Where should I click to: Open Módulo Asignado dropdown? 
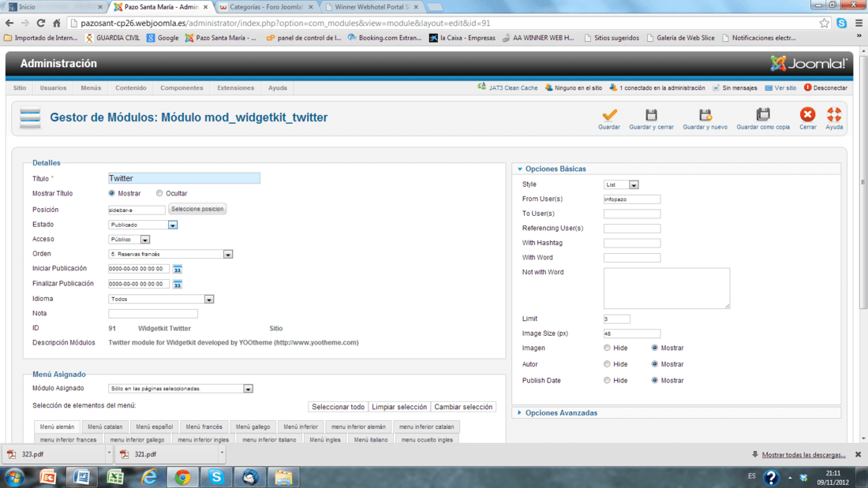181,389
